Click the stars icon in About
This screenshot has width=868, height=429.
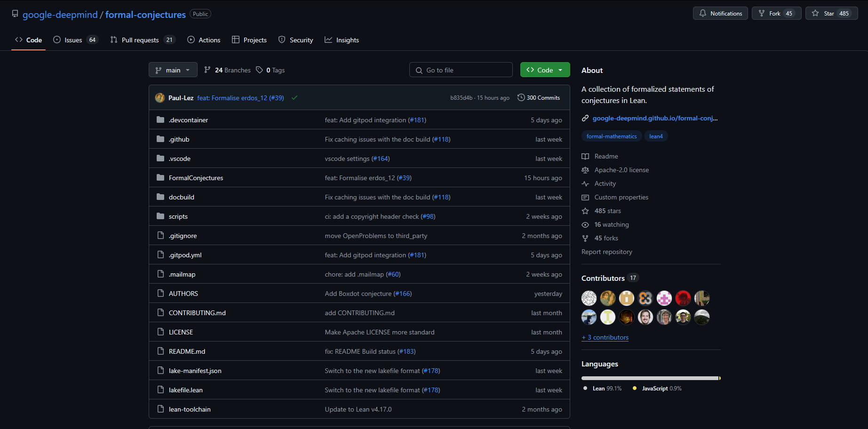pyautogui.click(x=585, y=211)
